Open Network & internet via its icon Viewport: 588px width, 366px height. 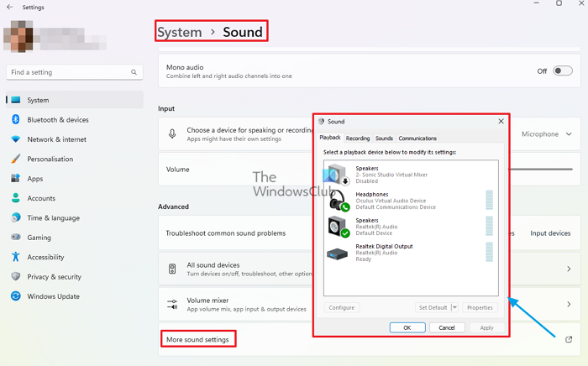(x=15, y=139)
